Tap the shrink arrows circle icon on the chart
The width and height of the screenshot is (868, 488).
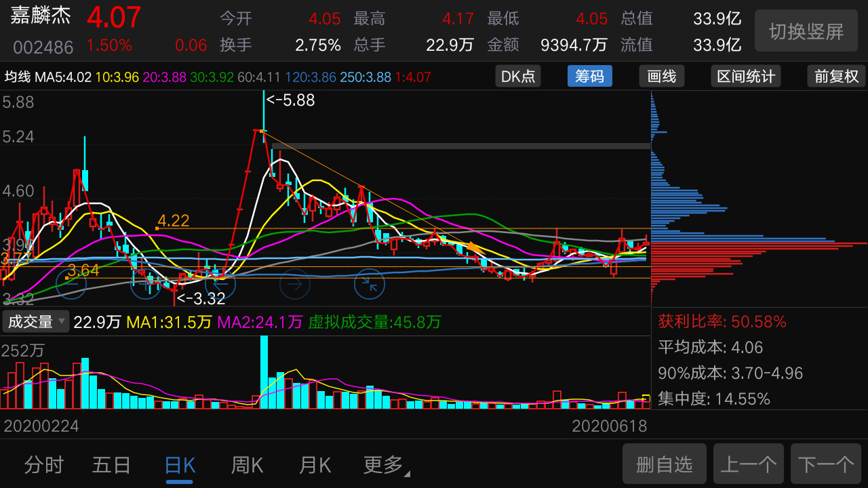(x=370, y=285)
